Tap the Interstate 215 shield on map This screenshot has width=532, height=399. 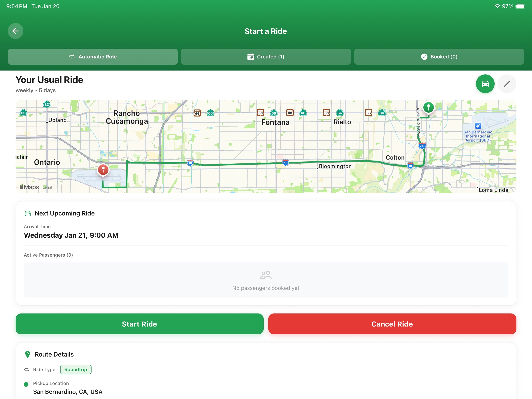[x=422, y=146]
